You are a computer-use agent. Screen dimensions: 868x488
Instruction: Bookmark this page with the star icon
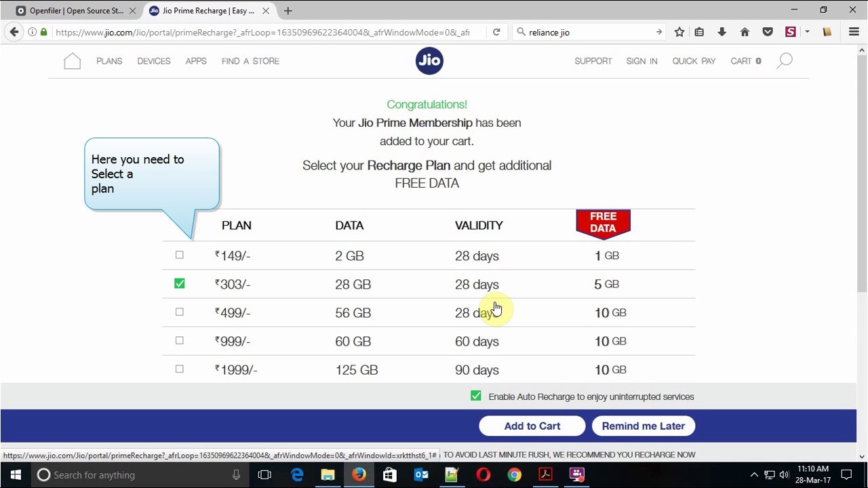point(679,32)
